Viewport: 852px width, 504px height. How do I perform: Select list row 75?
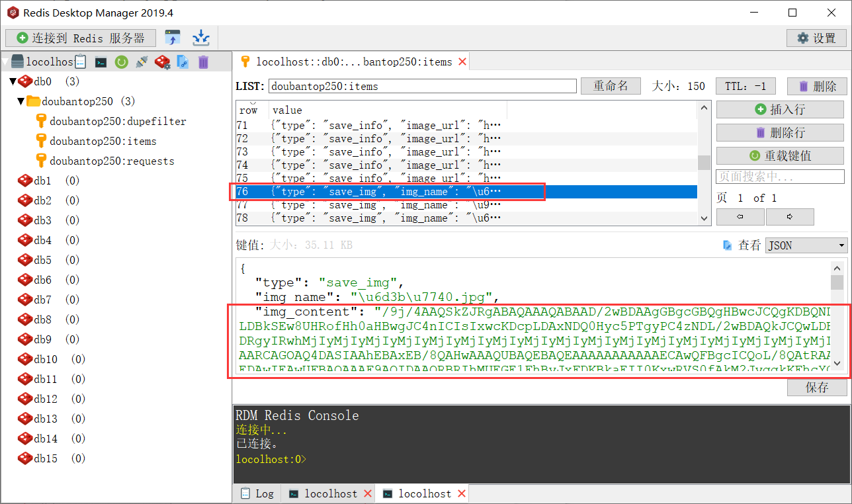coord(466,178)
